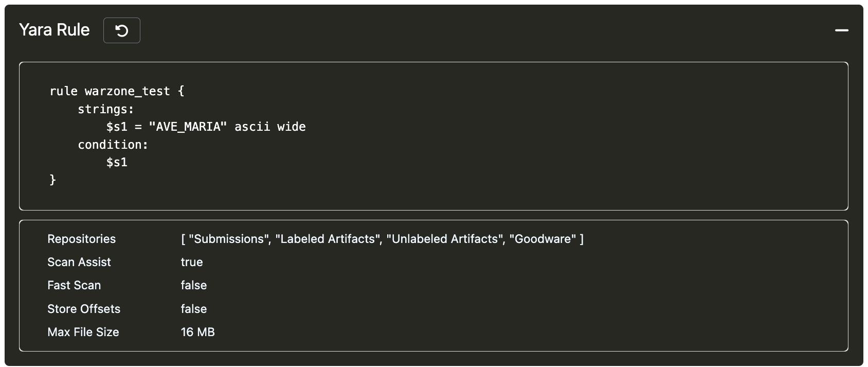Collapse the Yara Rule panel
868x367 pixels.
pos(841,30)
